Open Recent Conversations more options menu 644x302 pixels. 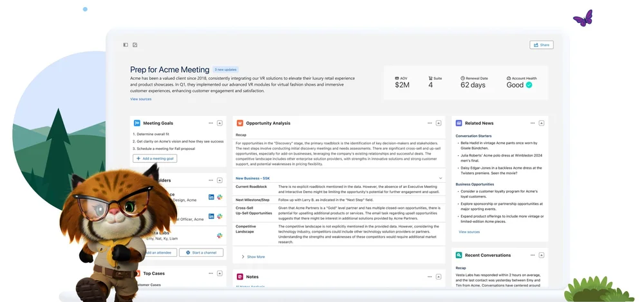533,255
